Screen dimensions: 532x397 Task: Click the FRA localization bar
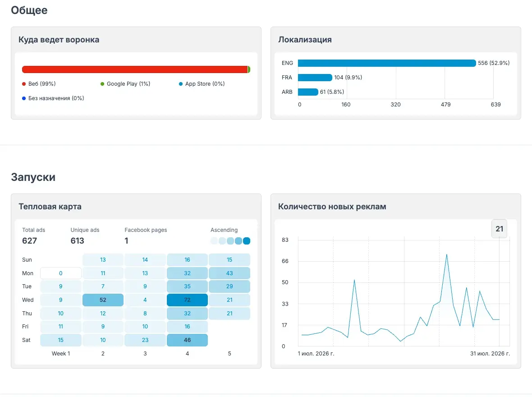tap(315, 78)
